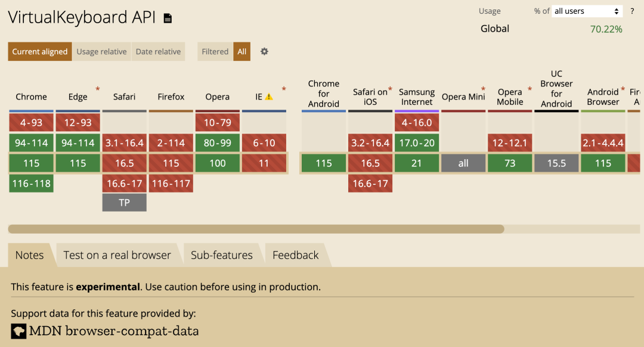644x347 pixels.
Task: Click the 70.22% global usage value
Action: (606, 29)
